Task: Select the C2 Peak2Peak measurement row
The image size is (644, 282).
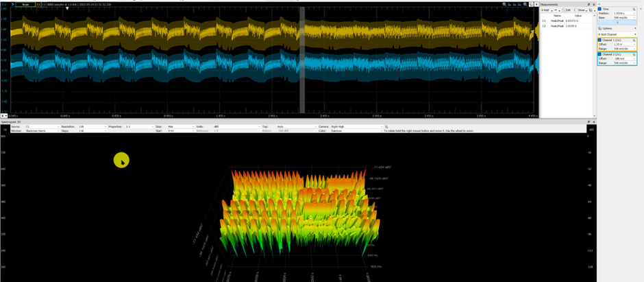Action: 567,26
